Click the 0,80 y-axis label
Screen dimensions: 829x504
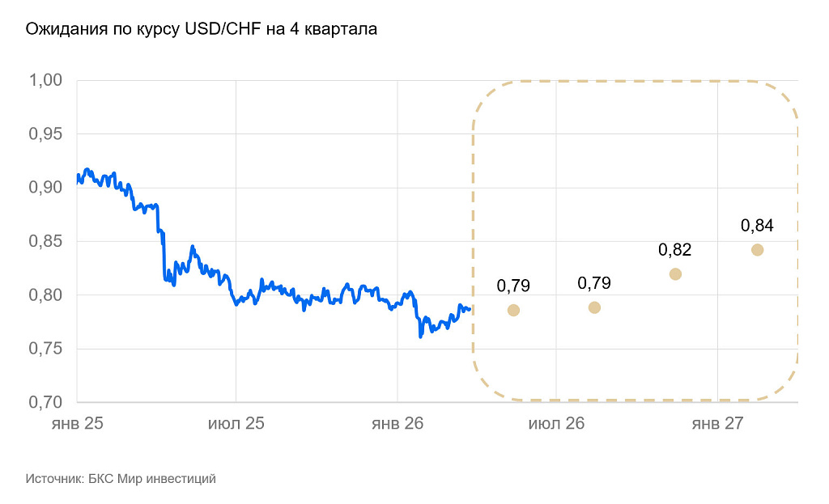(x=45, y=294)
